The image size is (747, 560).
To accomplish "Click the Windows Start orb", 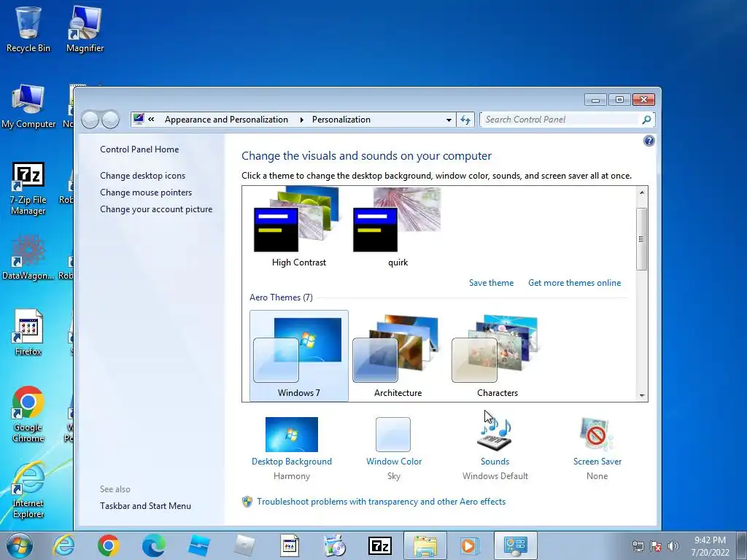I will click(20, 545).
